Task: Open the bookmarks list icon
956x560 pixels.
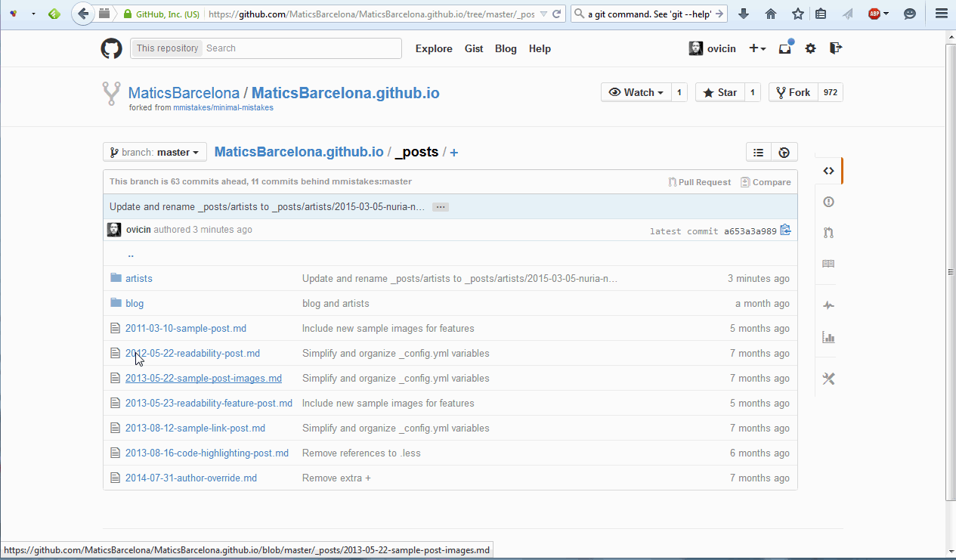Action: [821, 14]
